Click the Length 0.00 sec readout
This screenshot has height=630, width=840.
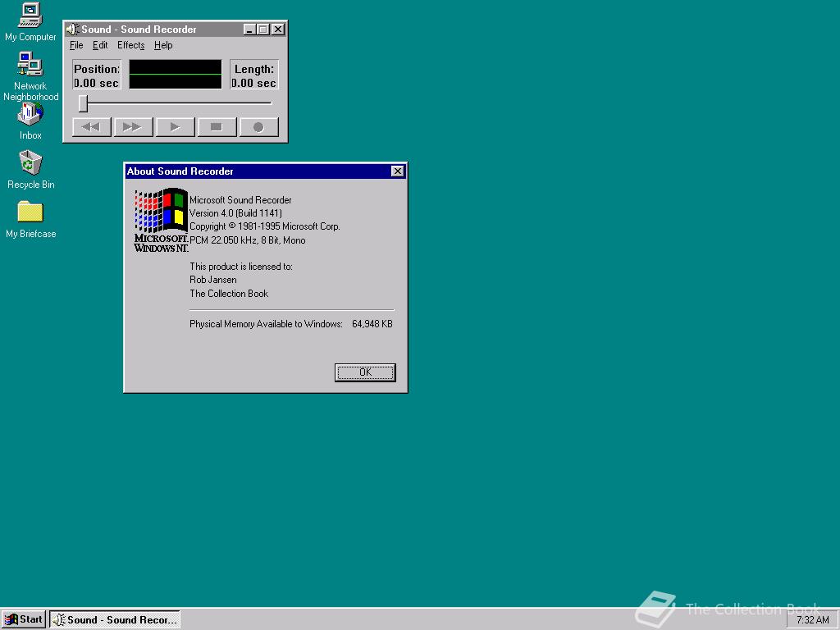[254, 75]
